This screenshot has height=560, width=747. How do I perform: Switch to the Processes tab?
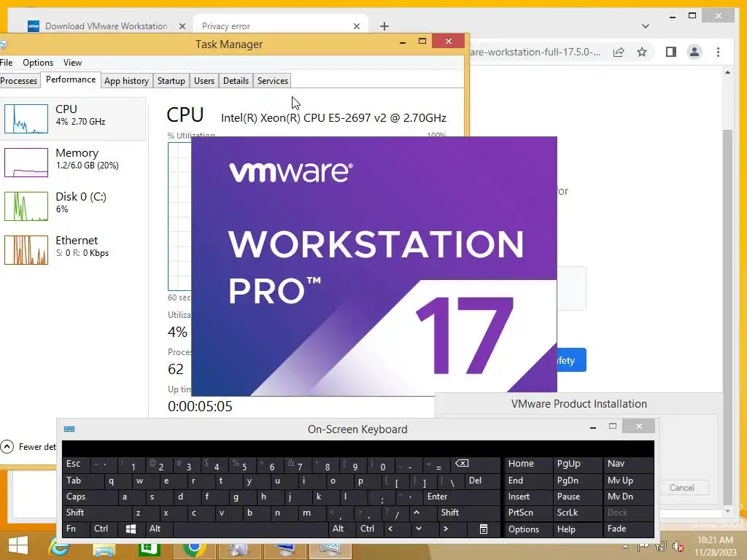pyautogui.click(x=18, y=81)
